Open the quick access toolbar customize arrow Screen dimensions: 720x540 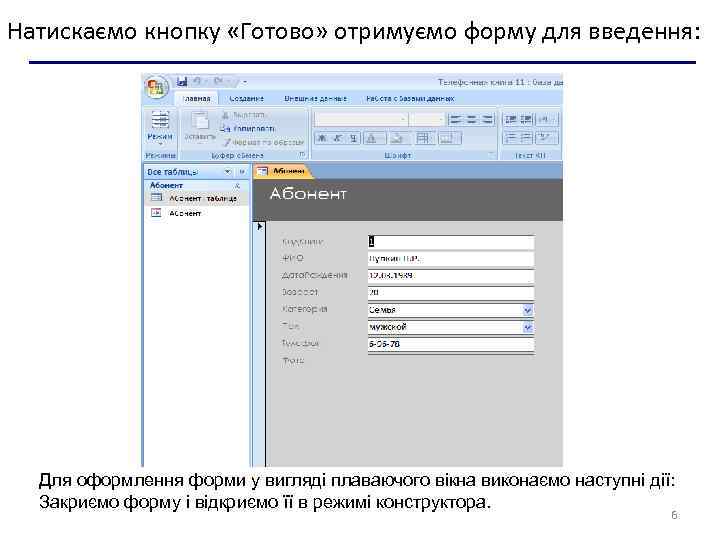click(245, 82)
